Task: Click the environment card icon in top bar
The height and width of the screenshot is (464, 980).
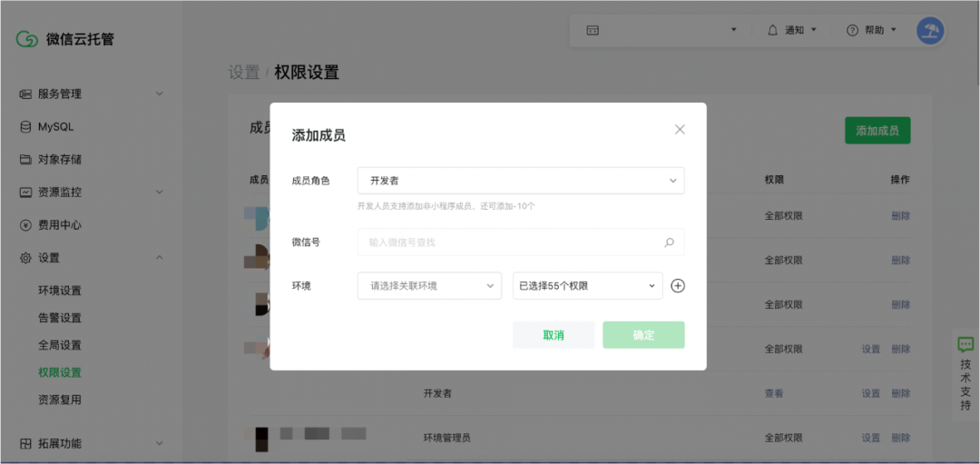Action: coord(593,30)
